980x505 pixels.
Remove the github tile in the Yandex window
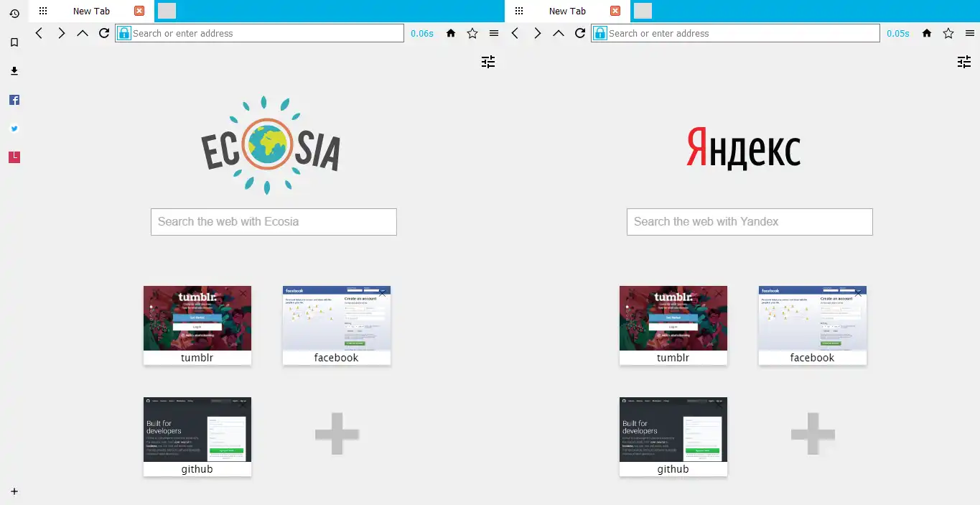(719, 404)
